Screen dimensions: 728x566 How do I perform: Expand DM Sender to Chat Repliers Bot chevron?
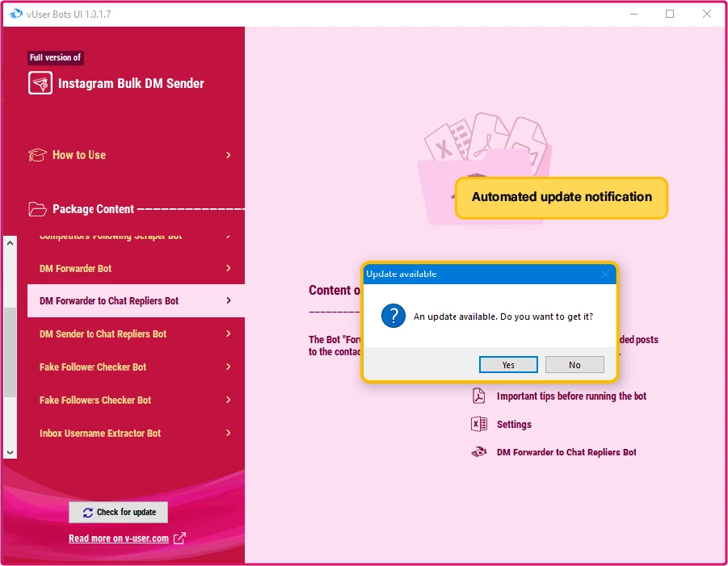click(228, 333)
